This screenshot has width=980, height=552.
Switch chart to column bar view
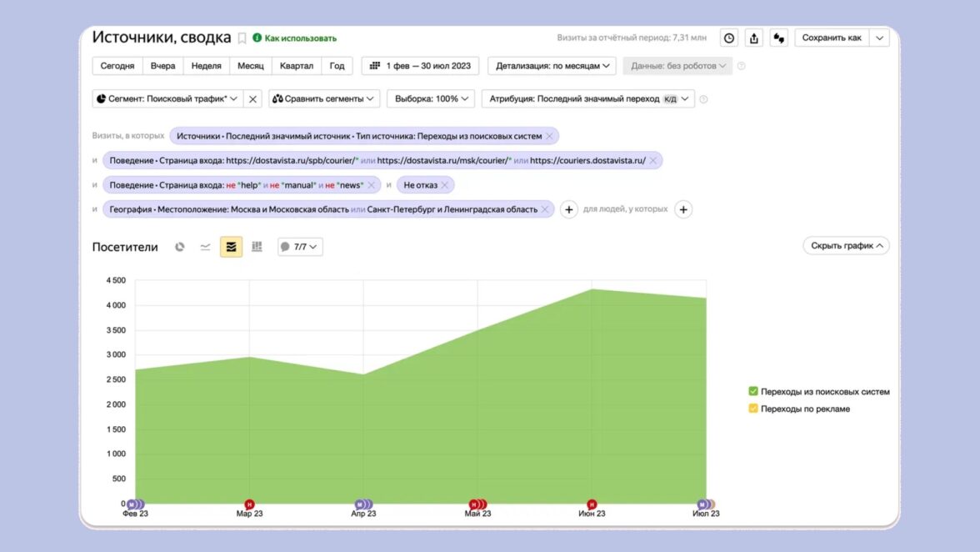[x=257, y=247]
